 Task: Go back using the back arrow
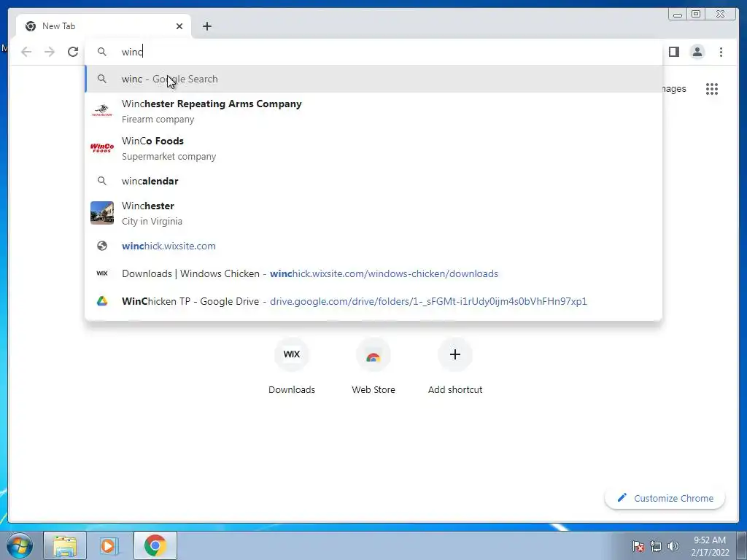point(26,52)
